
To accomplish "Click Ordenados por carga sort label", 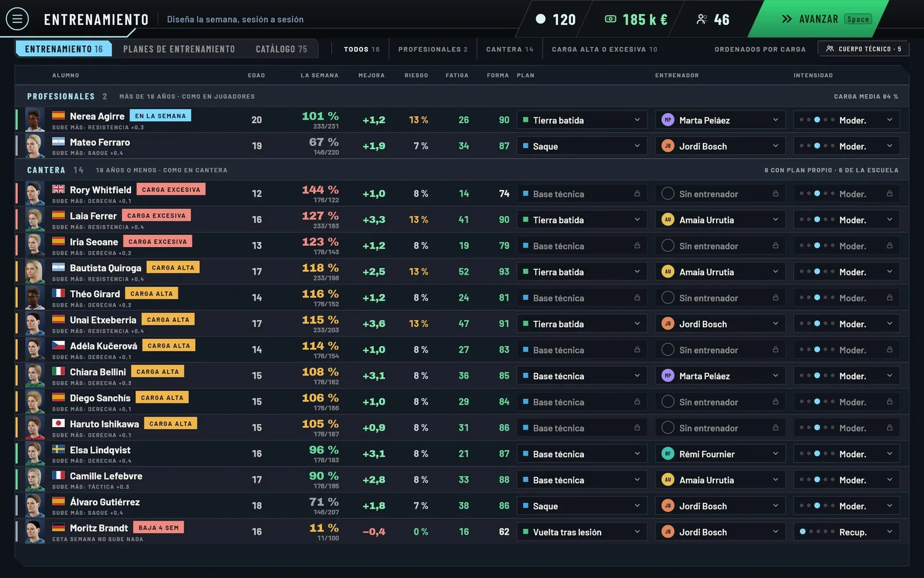I will (760, 49).
